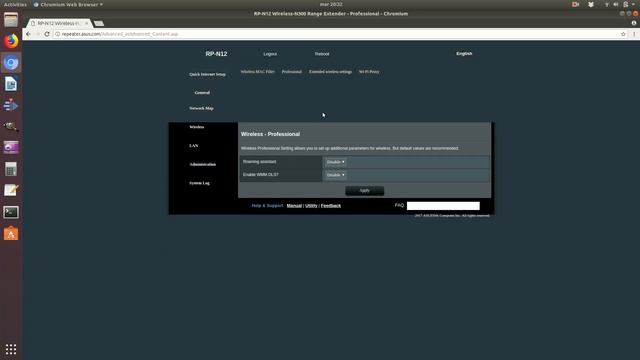
Task: Click browser back arrow
Action: click(x=28, y=34)
